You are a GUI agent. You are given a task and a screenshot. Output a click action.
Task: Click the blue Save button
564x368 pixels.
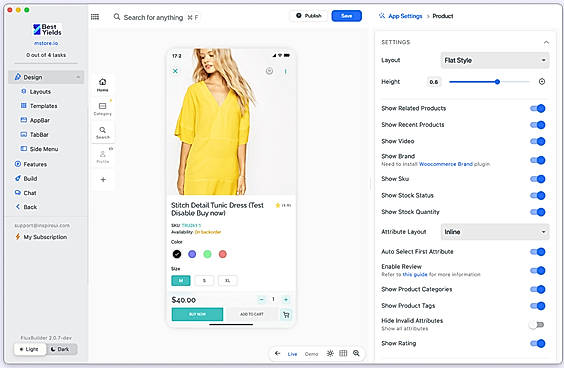[x=346, y=16]
